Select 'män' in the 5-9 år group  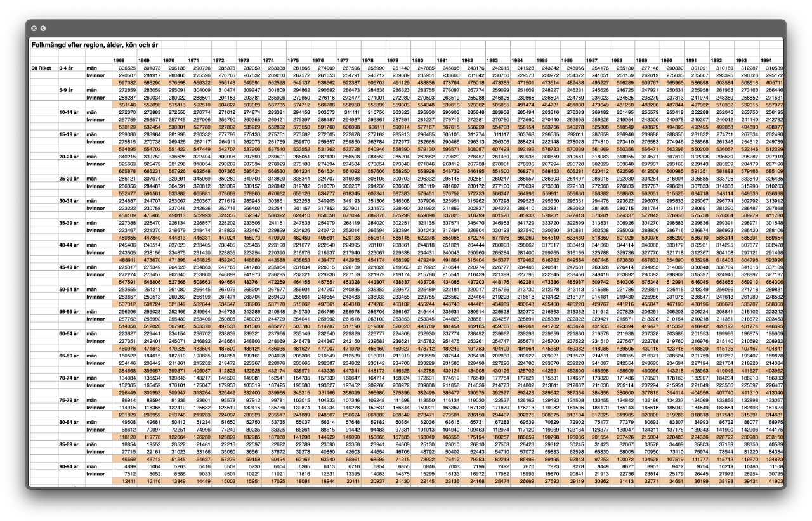[92, 90]
